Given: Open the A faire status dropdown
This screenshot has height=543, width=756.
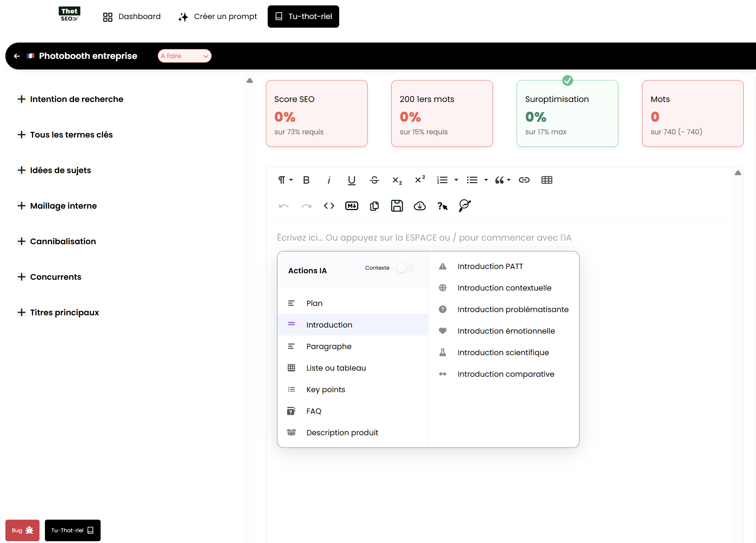Looking at the screenshot, I should (x=184, y=56).
